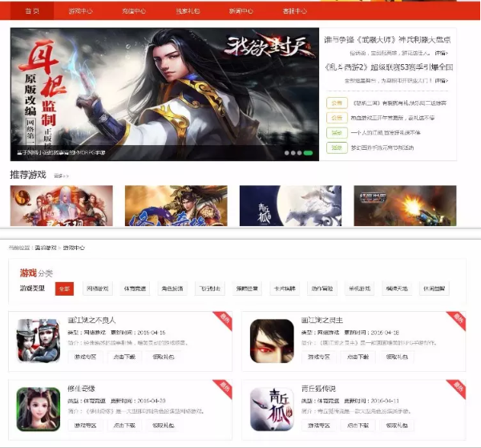This screenshot has height=448, width=481.
Task: Select the red 全部 game type filter
Action: point(64,289)
